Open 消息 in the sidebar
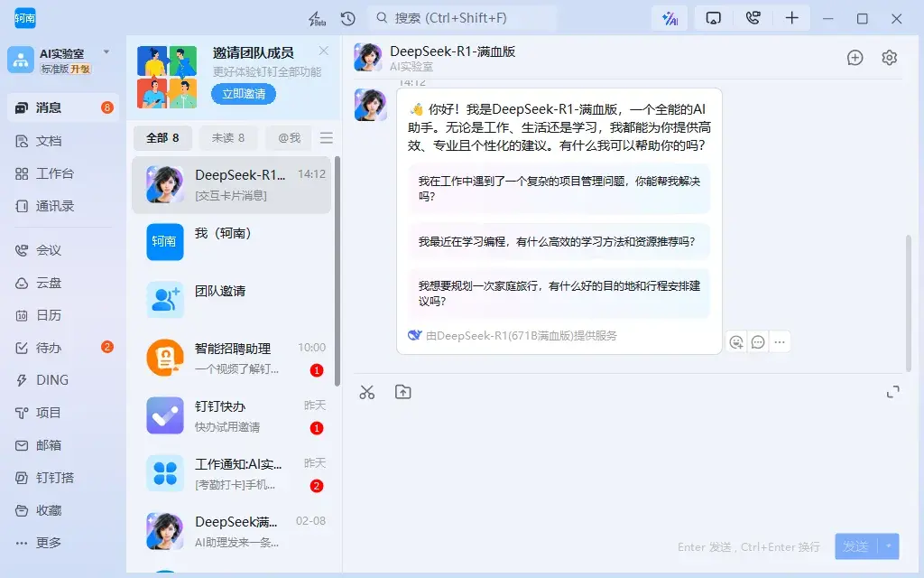 coord(63,108)
